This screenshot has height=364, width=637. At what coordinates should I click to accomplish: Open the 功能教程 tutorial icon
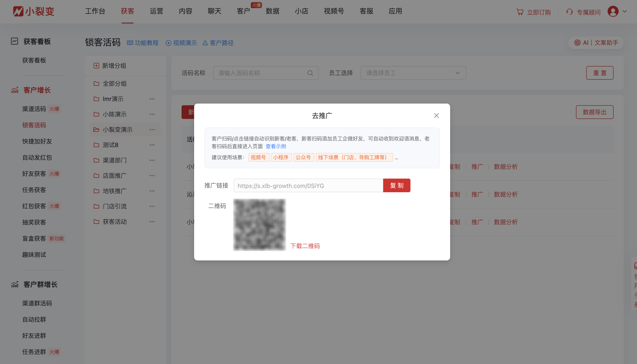[130, 43]
